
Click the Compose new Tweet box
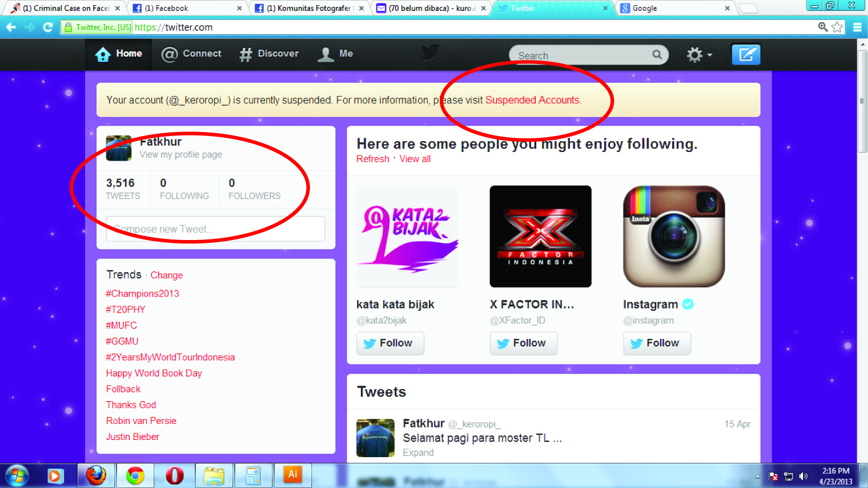tap(215, 229)
